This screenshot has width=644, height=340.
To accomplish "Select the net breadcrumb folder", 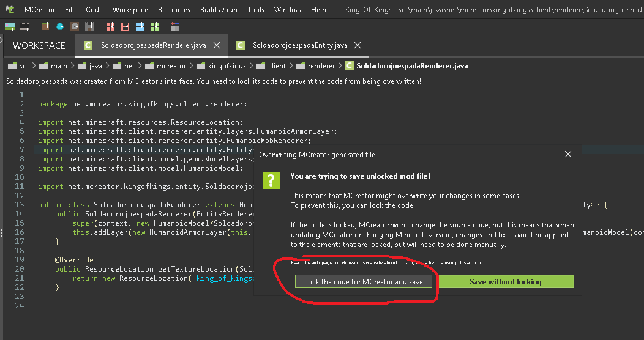I will point(129,66).
